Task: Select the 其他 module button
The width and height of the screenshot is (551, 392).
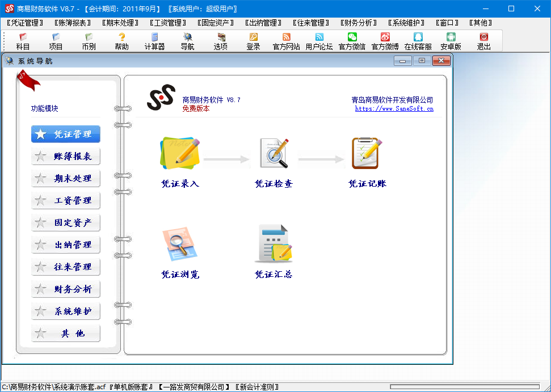Action: tap(66, 333)
